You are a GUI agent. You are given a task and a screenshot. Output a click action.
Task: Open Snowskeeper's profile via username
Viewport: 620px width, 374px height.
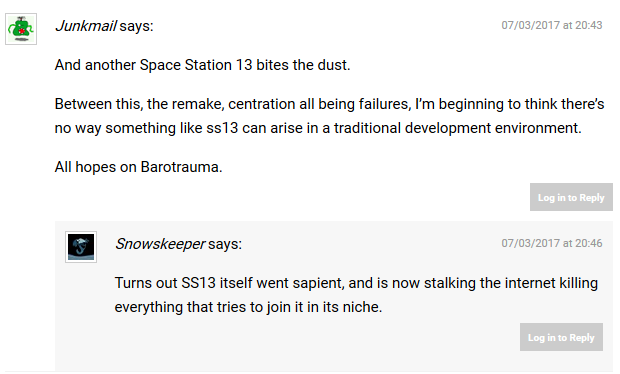point(160,244)
